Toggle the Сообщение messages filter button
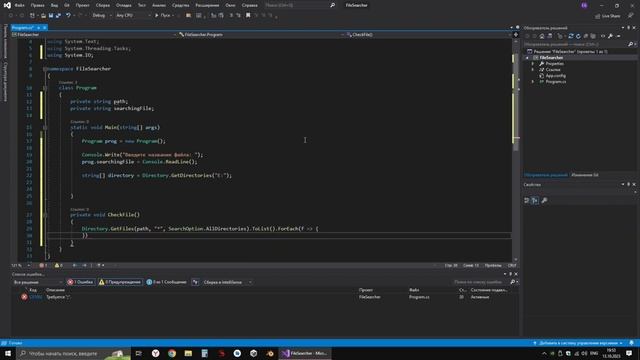 point(167,282)
